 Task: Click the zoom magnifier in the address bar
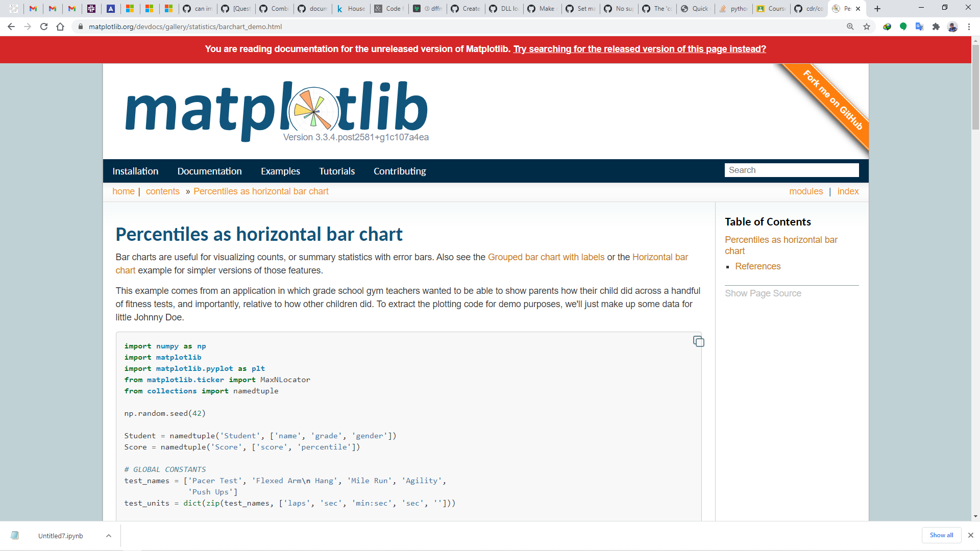click(850, 27)
